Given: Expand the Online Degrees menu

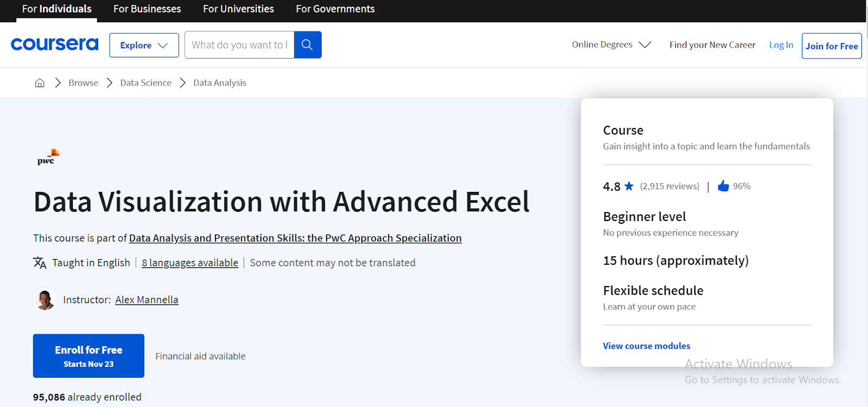Looking at the screenshot, I should tap(611, 44).
